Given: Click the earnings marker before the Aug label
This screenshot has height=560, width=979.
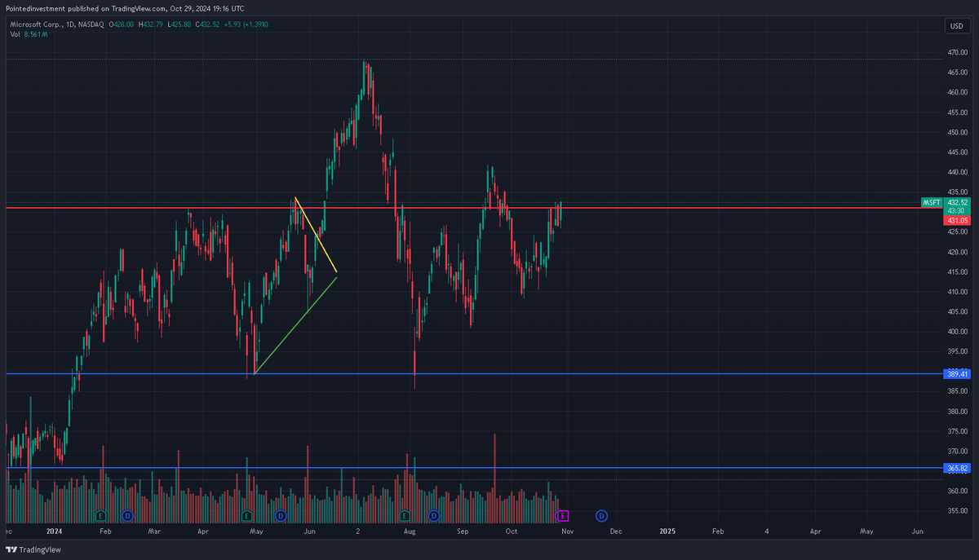Looking at the screenshot, I should pyautogui.click(x=405, y=516).
